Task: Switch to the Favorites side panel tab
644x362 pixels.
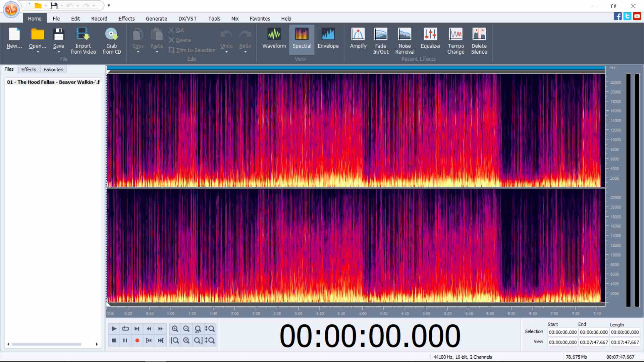Action: (53, 69)
